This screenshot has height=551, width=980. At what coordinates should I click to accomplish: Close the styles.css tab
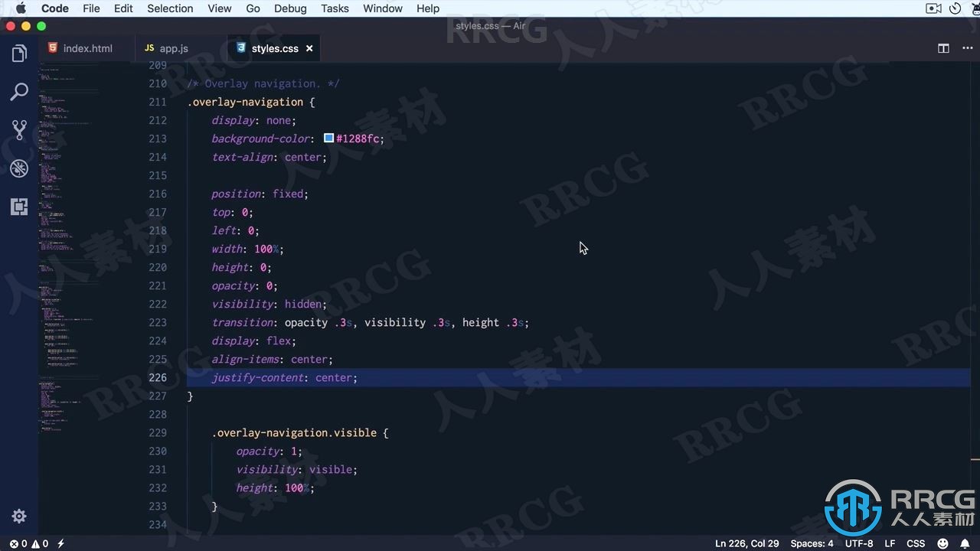[309, 48]
